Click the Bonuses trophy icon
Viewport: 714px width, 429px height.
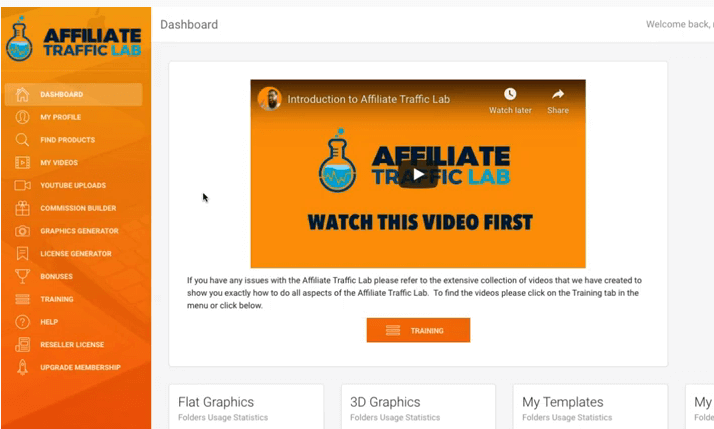click(x=22, y=276)
